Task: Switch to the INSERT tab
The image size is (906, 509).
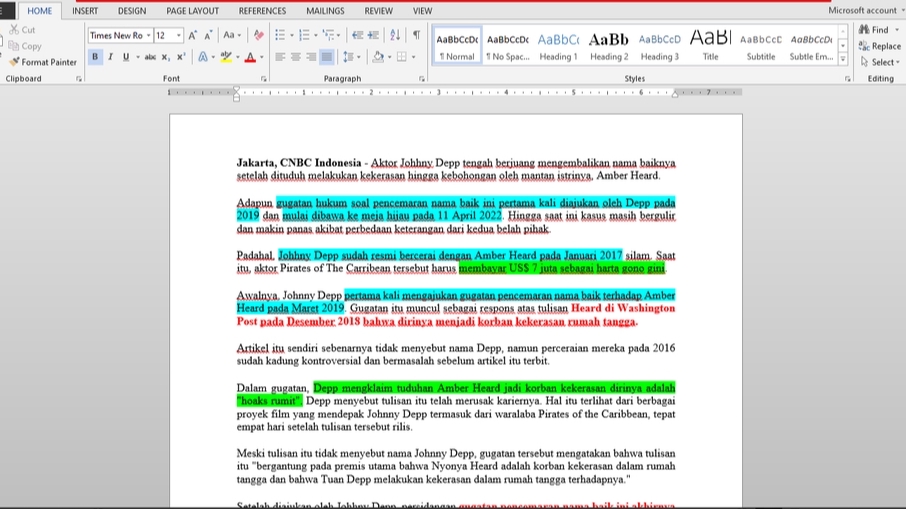Action: pos(85,10)
